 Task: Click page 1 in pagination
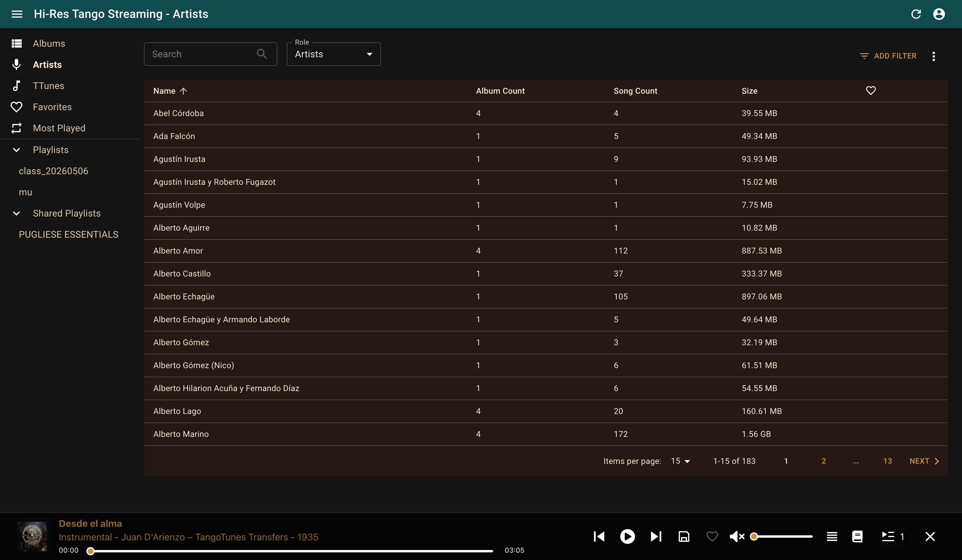(786, 461)
